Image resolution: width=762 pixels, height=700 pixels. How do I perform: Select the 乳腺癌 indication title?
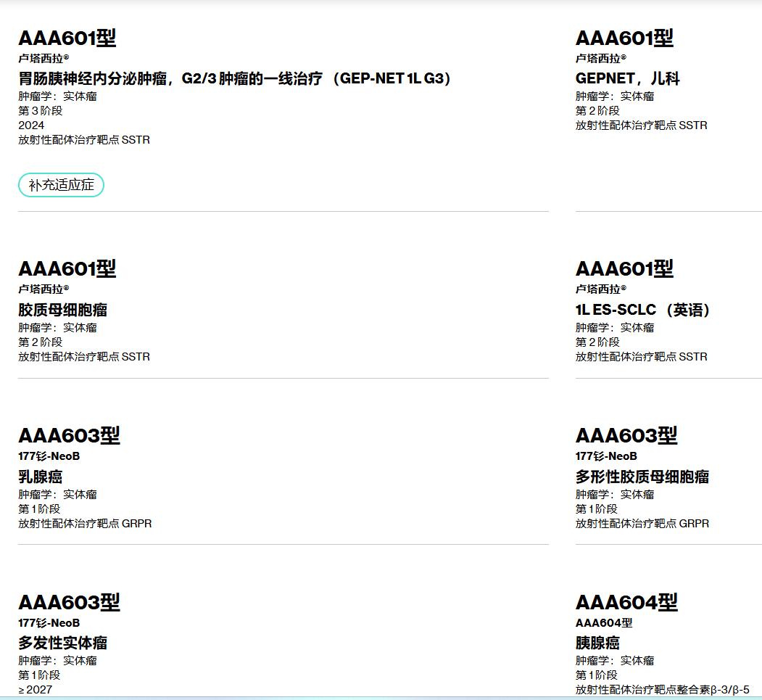click(x=41, y=477)
